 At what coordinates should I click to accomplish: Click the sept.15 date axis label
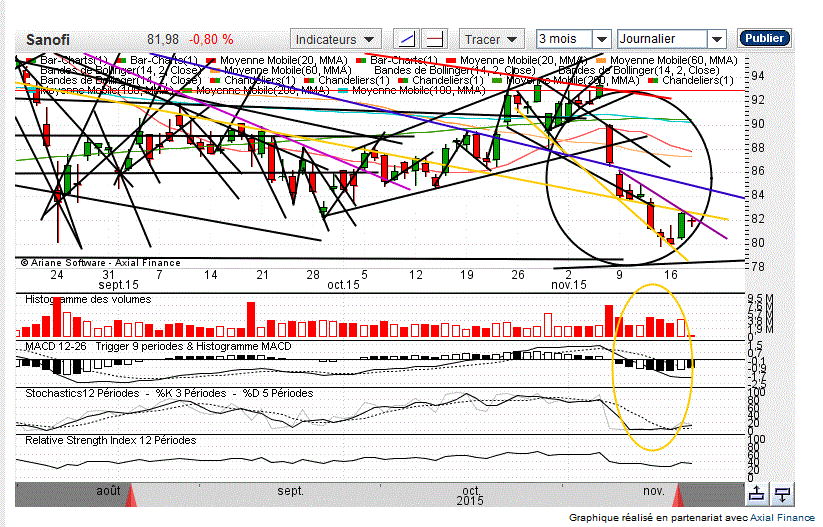(x=119, y=285)
